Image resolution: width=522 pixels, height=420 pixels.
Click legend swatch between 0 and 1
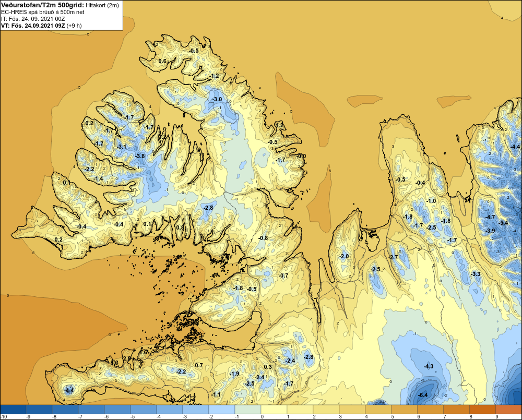click(274, 409)
